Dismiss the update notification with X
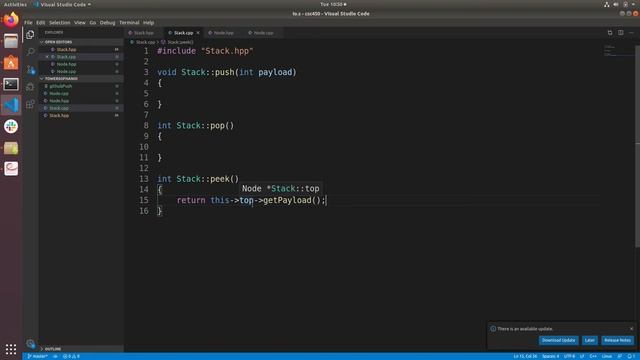The height and width of the screenshot is (360, 640). pos(631,329)
